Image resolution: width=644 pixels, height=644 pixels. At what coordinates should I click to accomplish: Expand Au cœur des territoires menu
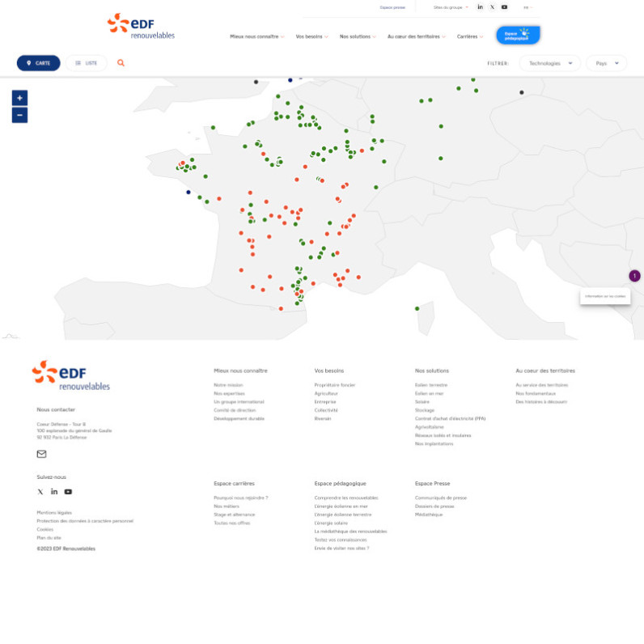[x=417, y=36]
